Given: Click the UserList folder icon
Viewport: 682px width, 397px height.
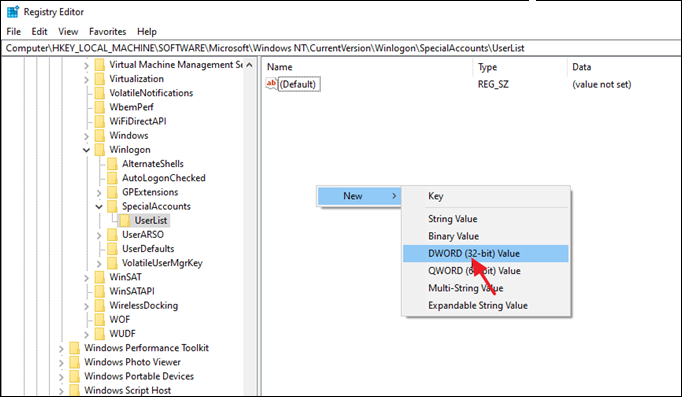Looking at the screenshot, I should [x=125, y=220].
